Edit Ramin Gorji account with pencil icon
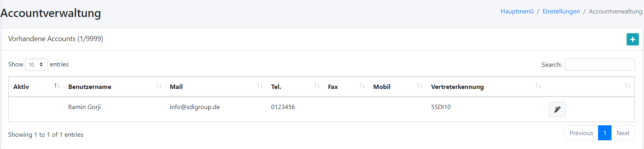Image resolution: width=644 pixels, height=149 pixels. (557, 109)
